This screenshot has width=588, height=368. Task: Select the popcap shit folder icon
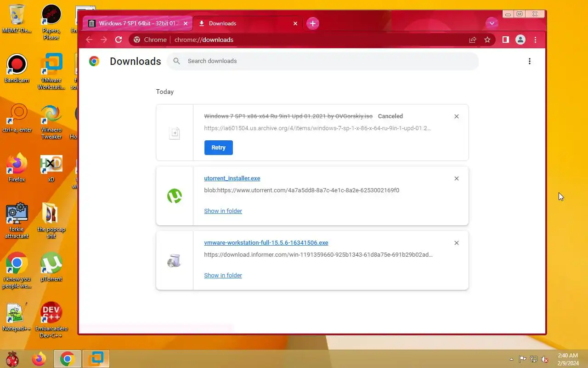[51, 221]
